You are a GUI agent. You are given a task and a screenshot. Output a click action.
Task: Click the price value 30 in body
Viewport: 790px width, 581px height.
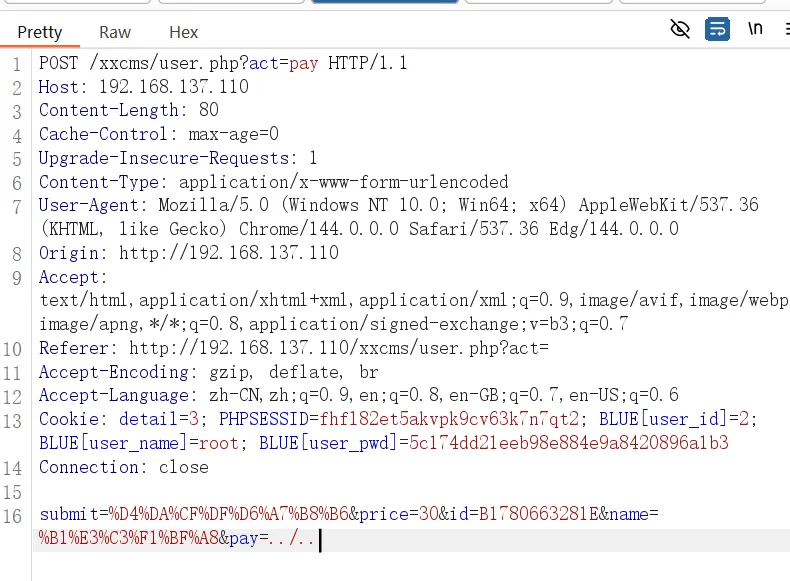click(x=429, y=514)
